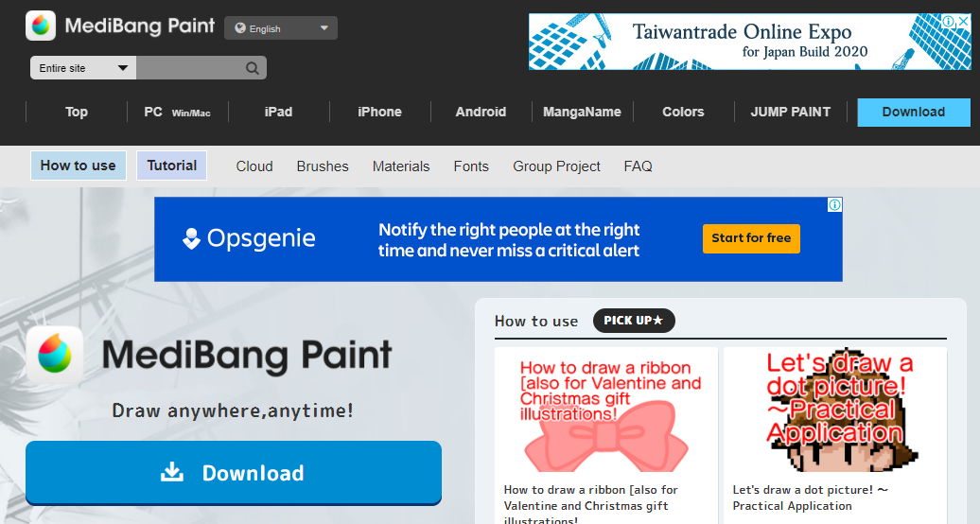
Task: Select the Tutorial tab
Action: 172,166
